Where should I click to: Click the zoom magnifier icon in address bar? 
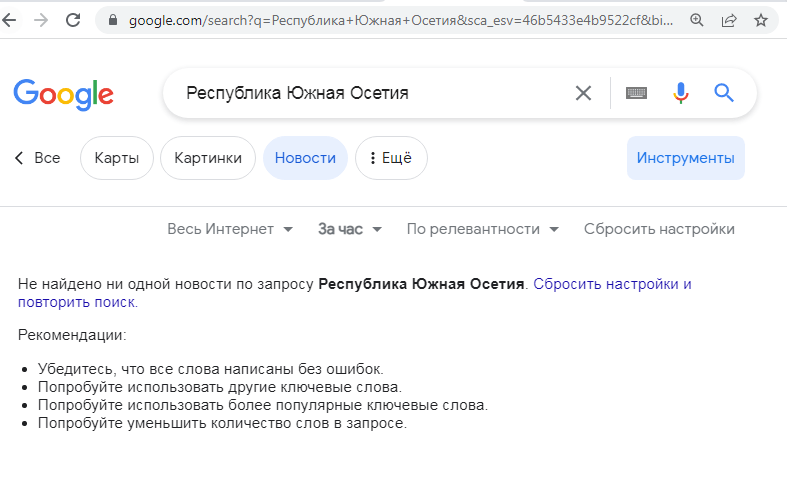coord(697,20)
